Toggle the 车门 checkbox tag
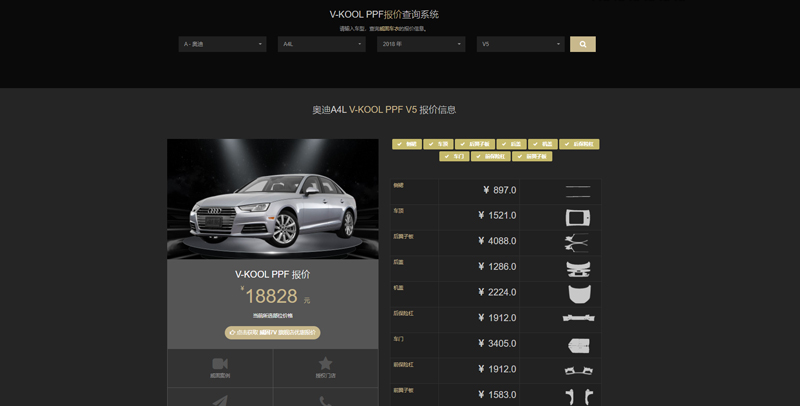 455,156
